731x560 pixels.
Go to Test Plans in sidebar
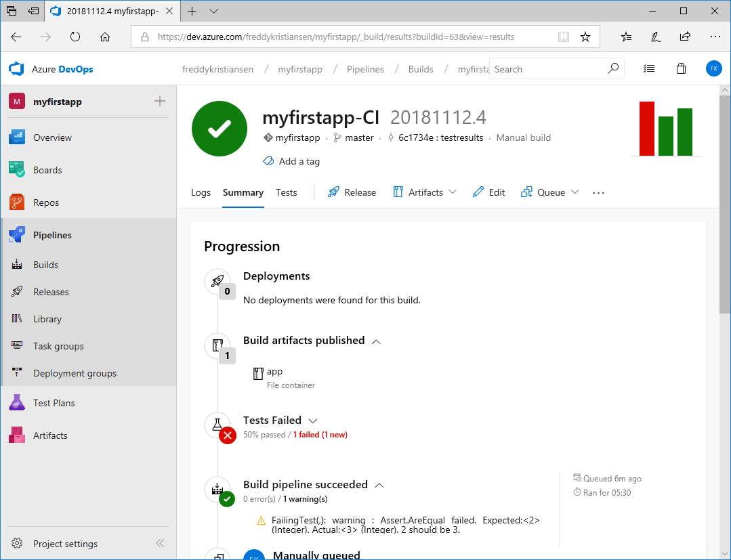[x=54, y=403]
